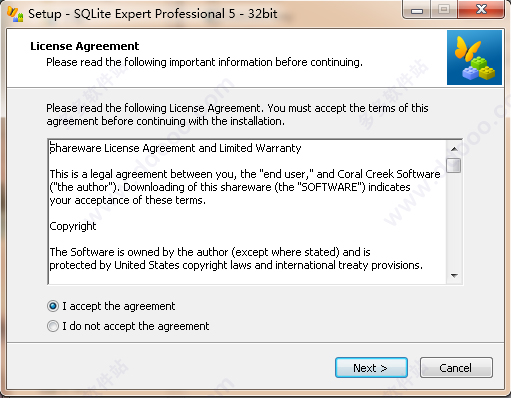Select "I accept the agreement" radio button
This screenshot has width=511, height=398.
(x=53, y=306)
